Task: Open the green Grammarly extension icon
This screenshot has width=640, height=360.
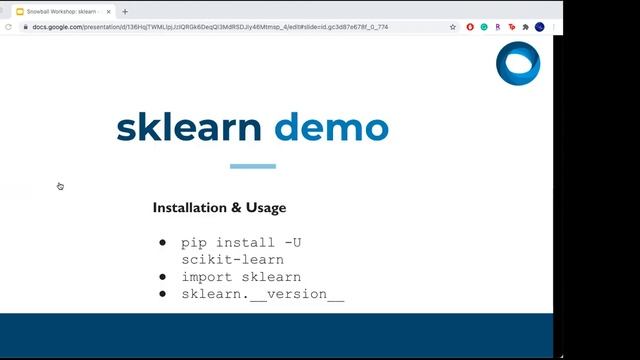Action: (x=484, y=27)
